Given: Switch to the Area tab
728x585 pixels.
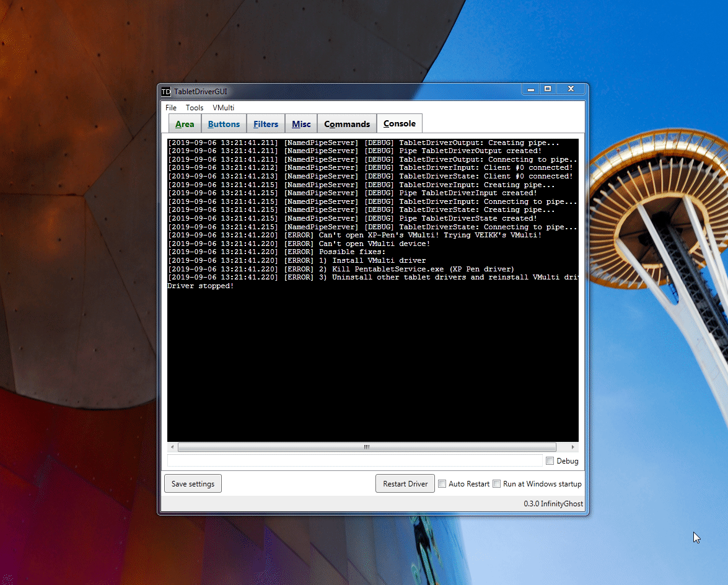Looking at the screenshot, I should click(x=184, y=123).
